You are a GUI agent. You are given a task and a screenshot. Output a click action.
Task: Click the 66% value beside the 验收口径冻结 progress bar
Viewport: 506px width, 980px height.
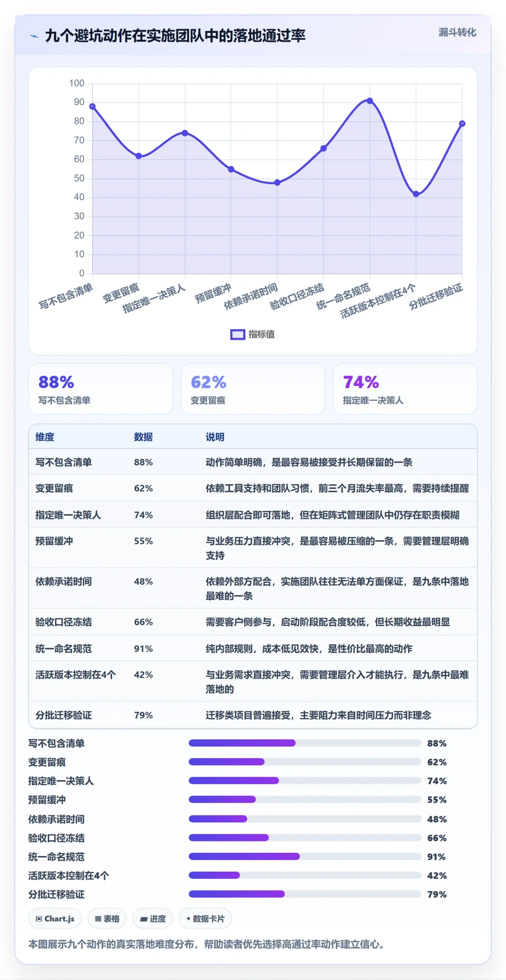click(437, 838)
